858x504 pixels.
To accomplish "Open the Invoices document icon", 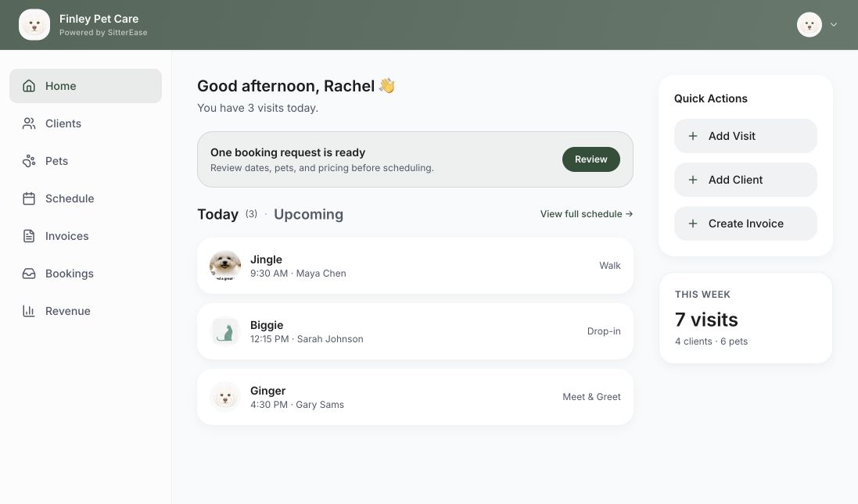I will point(29,236).
